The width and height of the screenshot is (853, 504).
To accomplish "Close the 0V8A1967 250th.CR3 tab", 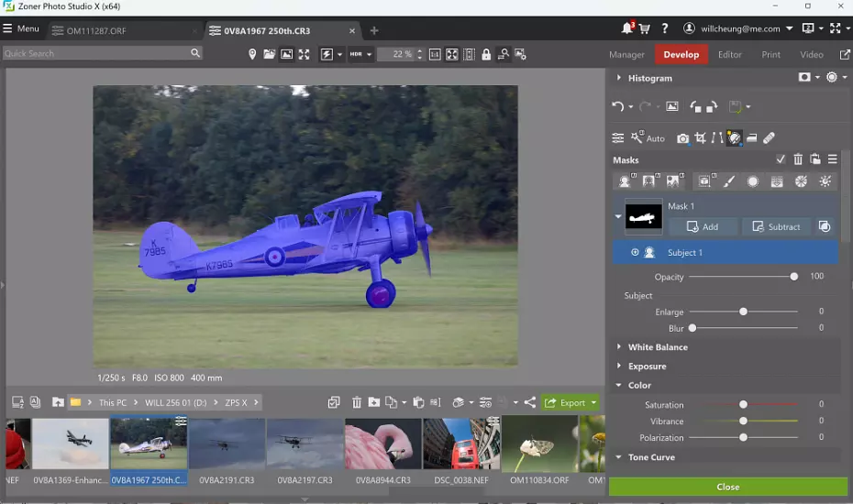I will coord(352,31).
